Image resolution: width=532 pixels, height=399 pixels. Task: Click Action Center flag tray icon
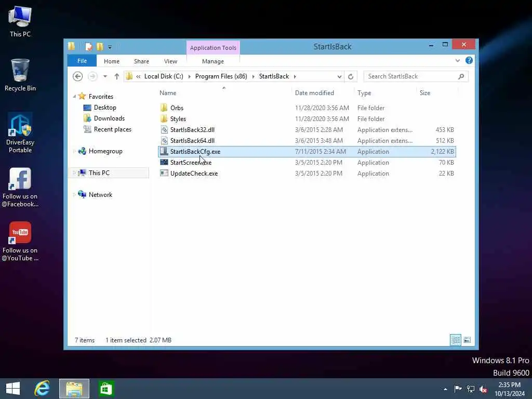(458, 389)
